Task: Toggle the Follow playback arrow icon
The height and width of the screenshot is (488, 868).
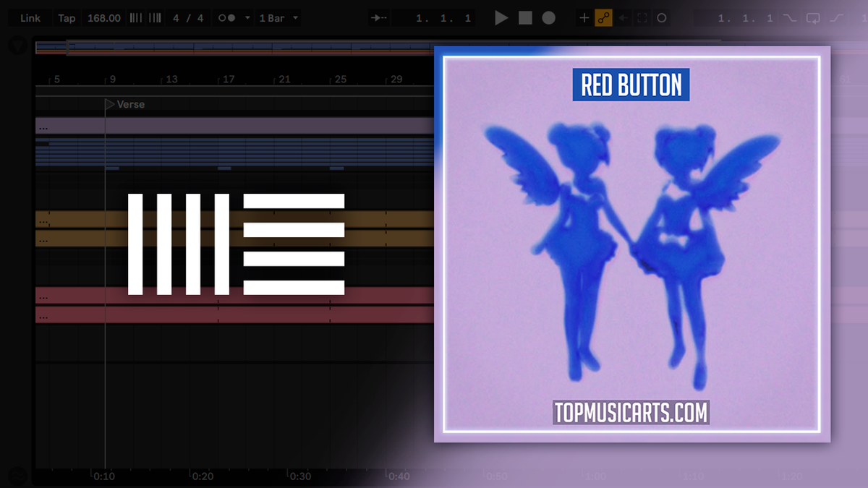Action: pyautogui.click(x=378, y=18)
